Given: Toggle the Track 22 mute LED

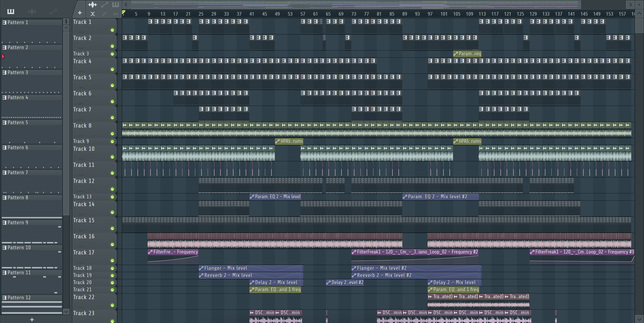Looking at the screenshot, I should 112,305.
